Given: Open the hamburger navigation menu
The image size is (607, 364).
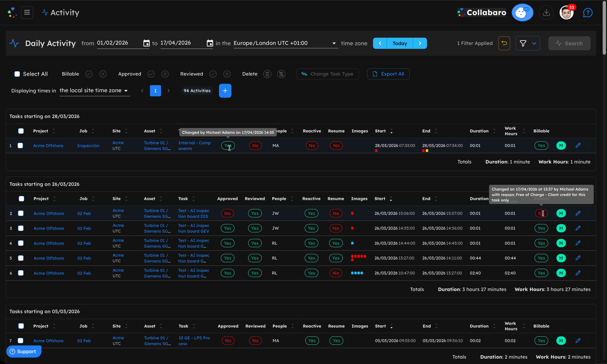Looking at the screenshot, I should point(27,12).
